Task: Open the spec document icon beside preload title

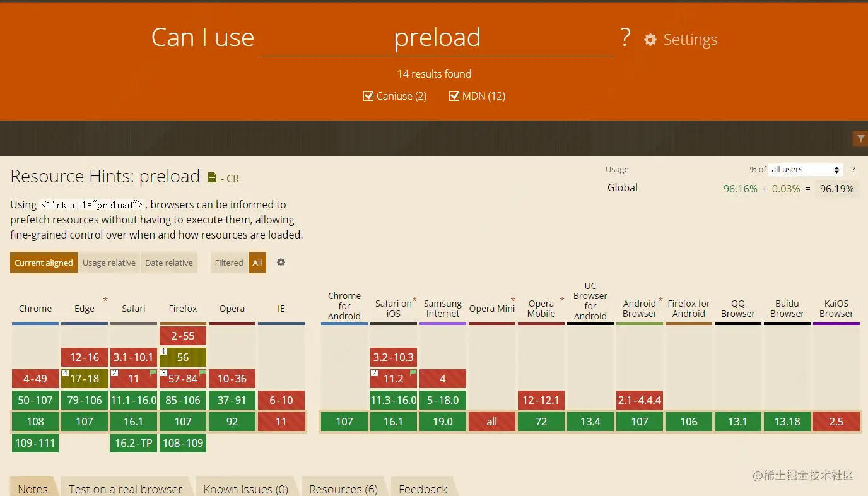Action: pyautogui.click(x=212, y=178)
